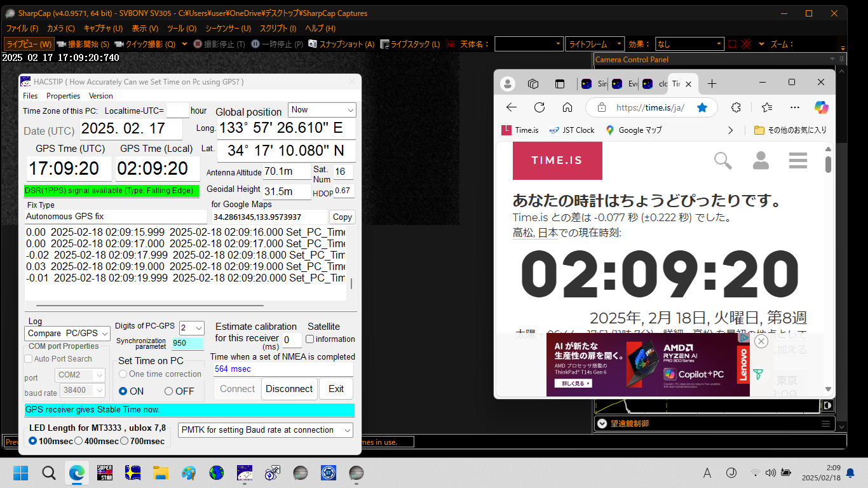The height and width of the screenshot is (488, 868).
Task: Click the Copilot icon in Edge
Action: pos(822,107)
